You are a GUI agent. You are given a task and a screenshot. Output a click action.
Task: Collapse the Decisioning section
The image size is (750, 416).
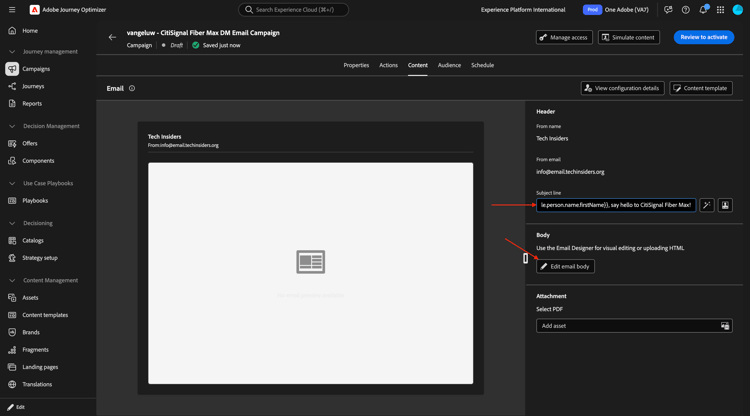12,223
